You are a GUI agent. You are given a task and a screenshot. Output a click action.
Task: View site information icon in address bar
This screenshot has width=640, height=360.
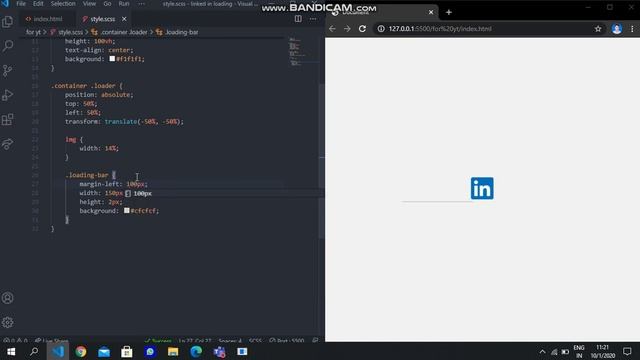pyautogui.click(x=381, y=29)
